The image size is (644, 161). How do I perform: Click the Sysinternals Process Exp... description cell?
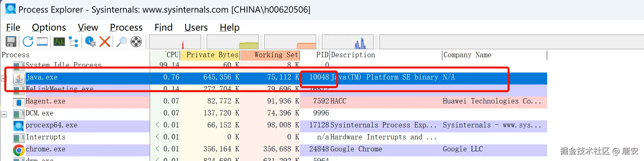(x=383, y=125)
